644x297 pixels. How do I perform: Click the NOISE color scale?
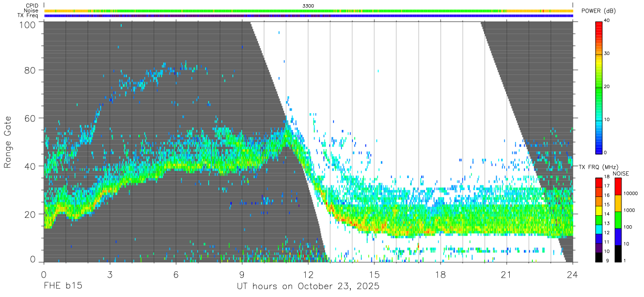coord(618,220)
